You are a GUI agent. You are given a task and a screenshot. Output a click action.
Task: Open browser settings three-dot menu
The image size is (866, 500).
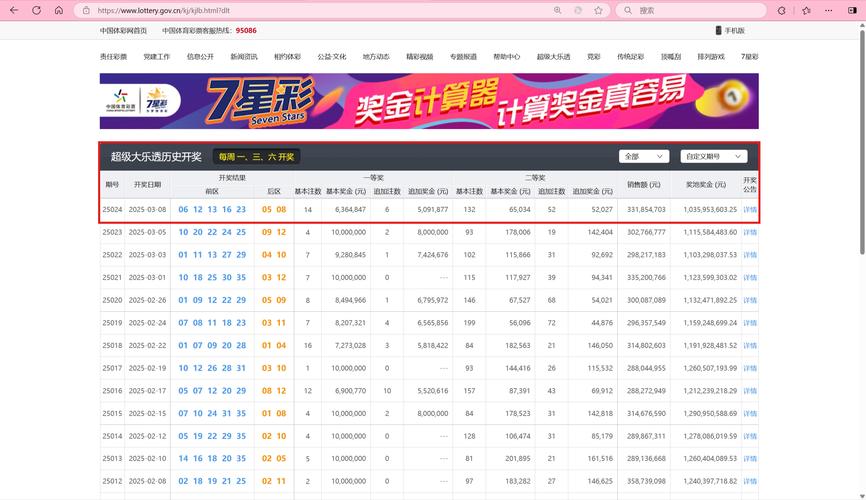pyautogui.click(x=828, y=10)
